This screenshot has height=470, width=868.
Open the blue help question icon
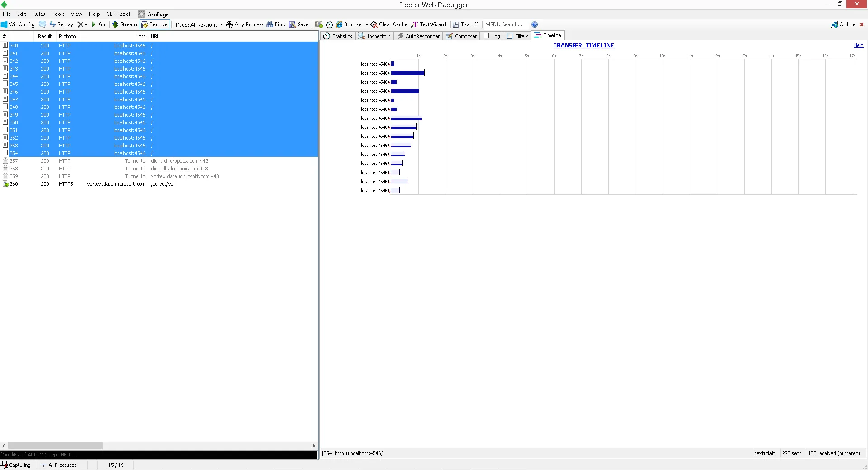coord(535,24)
